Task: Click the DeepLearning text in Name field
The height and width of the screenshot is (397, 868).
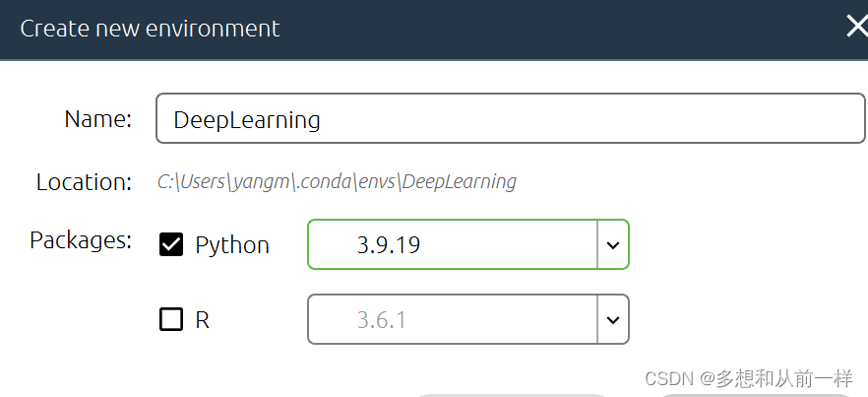Action: 247,120
